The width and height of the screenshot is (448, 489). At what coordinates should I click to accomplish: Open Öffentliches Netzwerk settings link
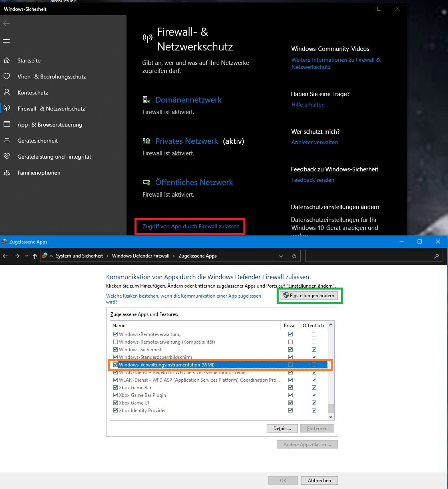[194, 182]
